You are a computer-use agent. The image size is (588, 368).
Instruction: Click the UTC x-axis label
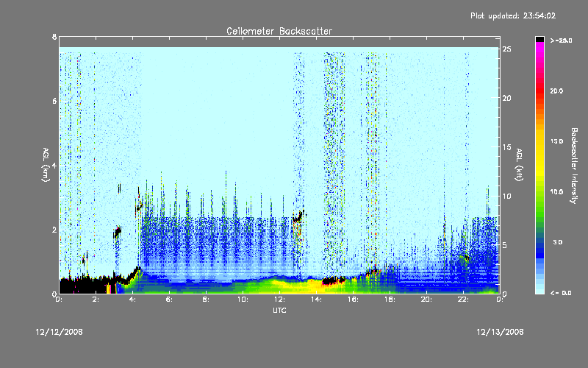tap(279, 310)
